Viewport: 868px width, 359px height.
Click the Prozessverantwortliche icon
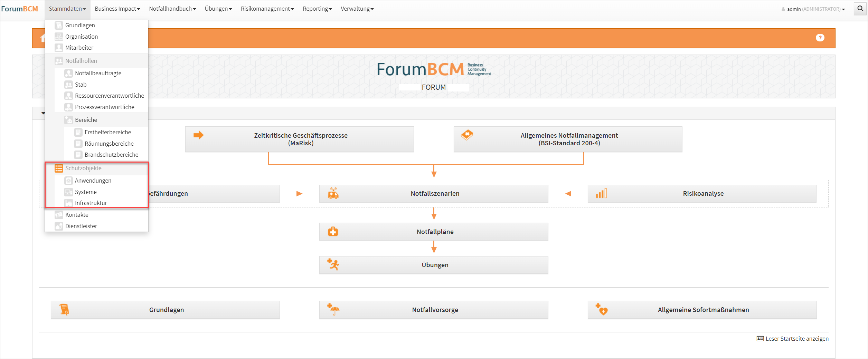[x=68, y=107]
